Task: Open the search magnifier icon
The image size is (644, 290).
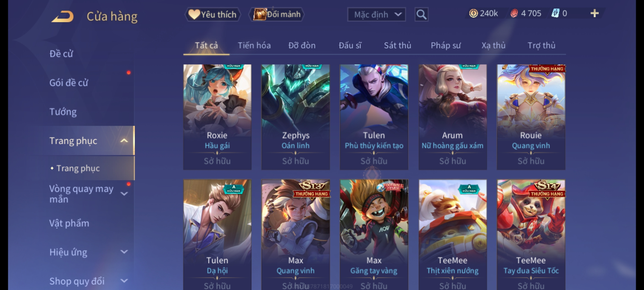Action: (421, 15)
